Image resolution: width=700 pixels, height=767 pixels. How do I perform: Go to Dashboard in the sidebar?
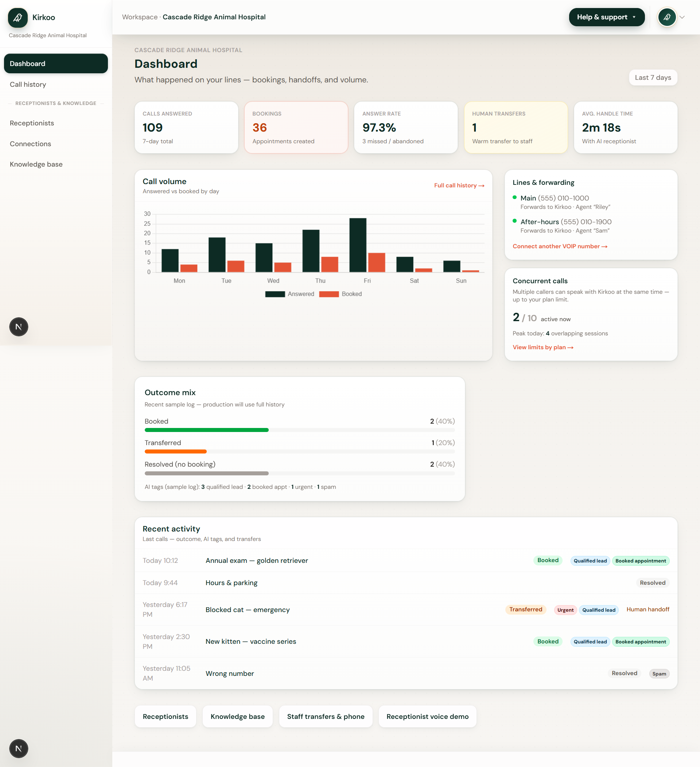click(56, 63)
